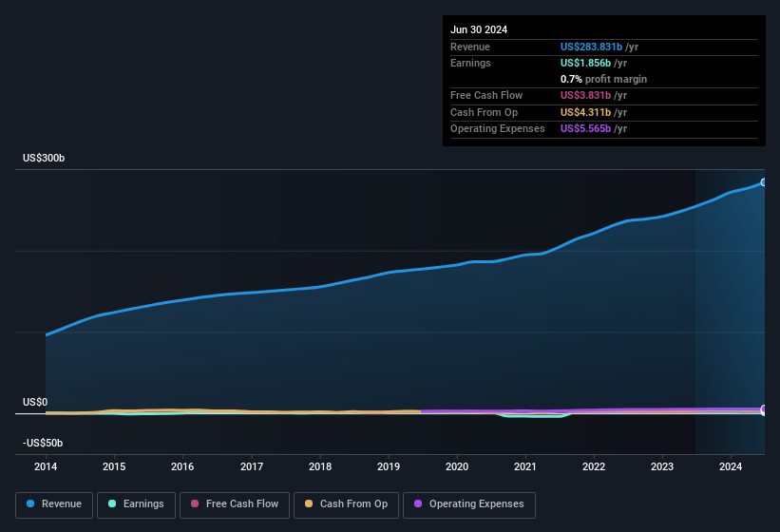Select the 2023 x-axis label
Image resolution: width=780 pixels, height=532 pixels.
(662, 466)
